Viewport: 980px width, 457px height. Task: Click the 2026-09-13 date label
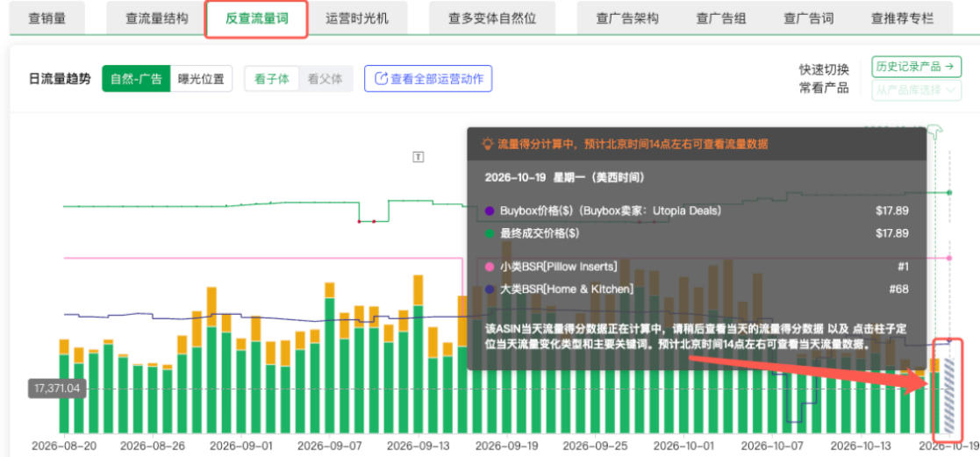pos(418,446)
